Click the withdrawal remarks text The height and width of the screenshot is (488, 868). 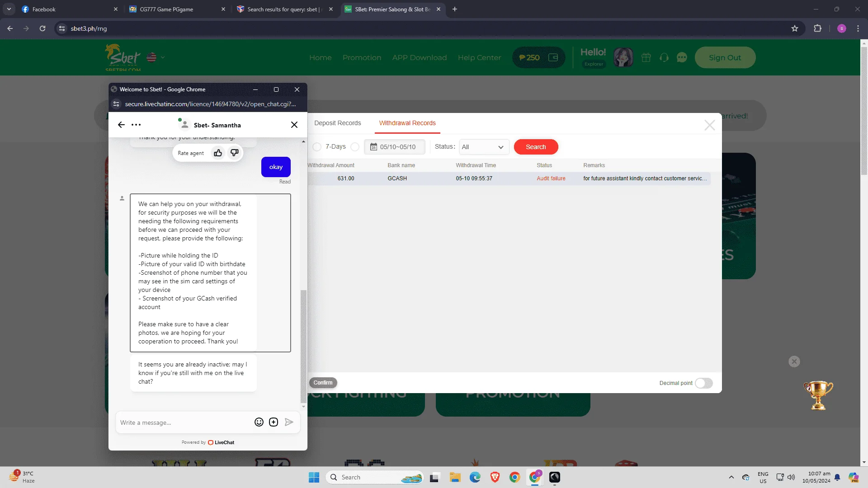[645, 178]
